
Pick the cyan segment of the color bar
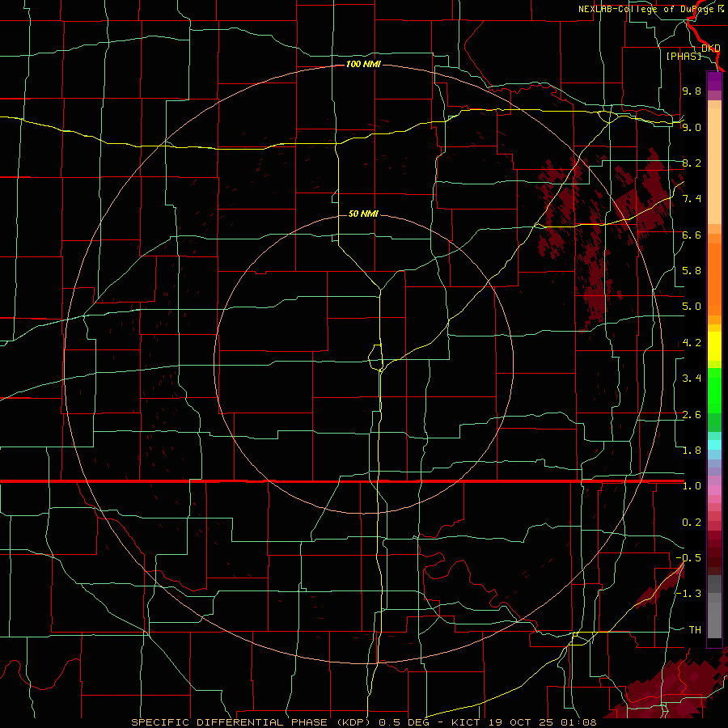(714, 445)
